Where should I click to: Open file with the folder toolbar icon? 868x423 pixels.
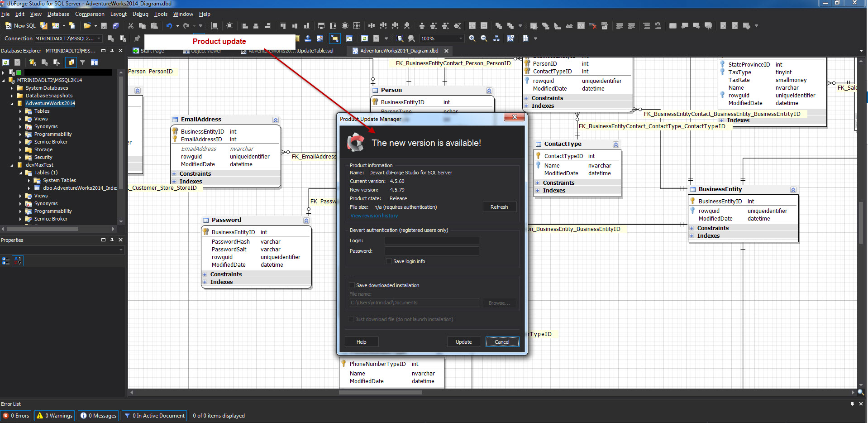click(87, 26)
